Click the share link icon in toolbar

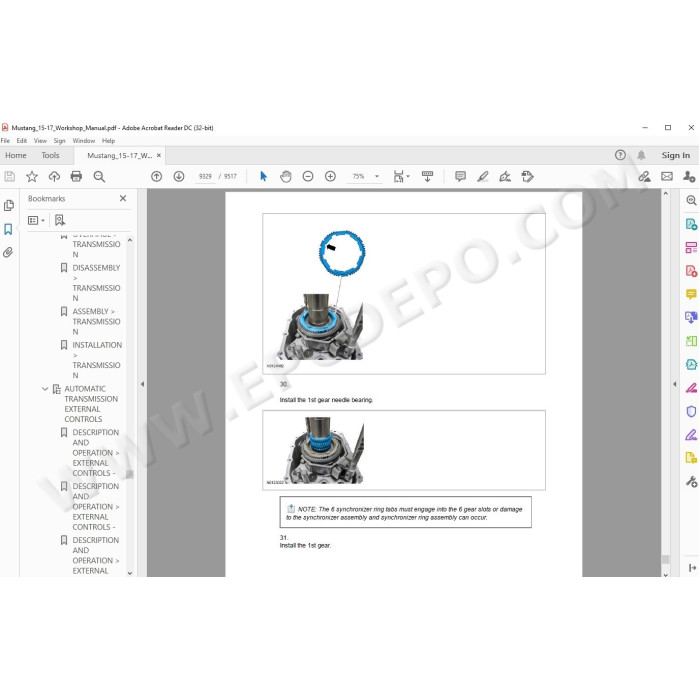tap(644, 176)
